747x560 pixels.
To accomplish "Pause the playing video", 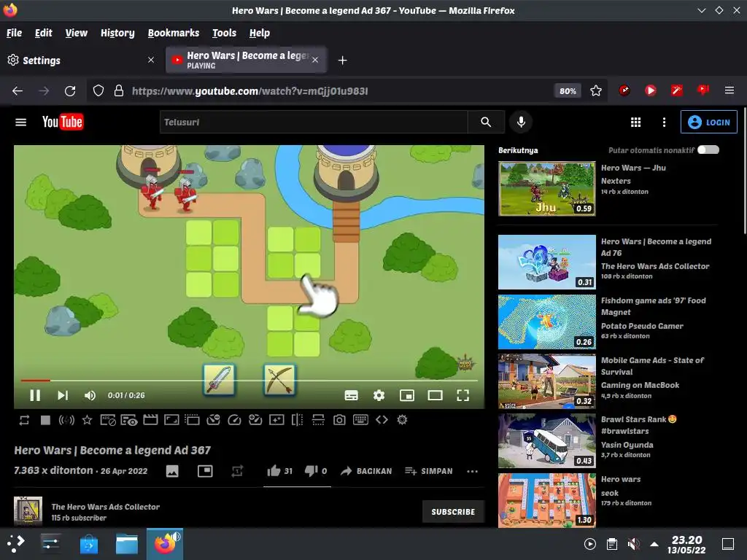I will 35,395.
